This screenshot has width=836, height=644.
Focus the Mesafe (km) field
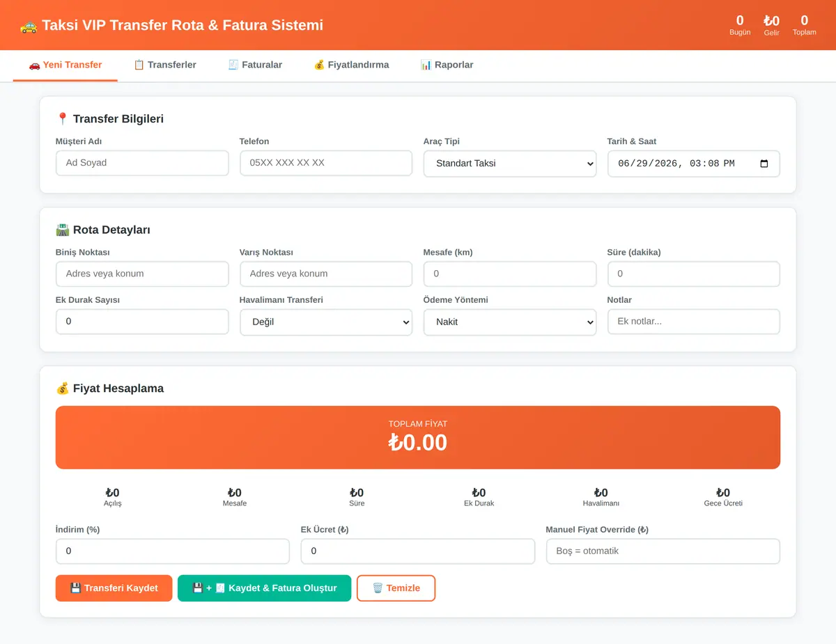(x=510, y=274)
